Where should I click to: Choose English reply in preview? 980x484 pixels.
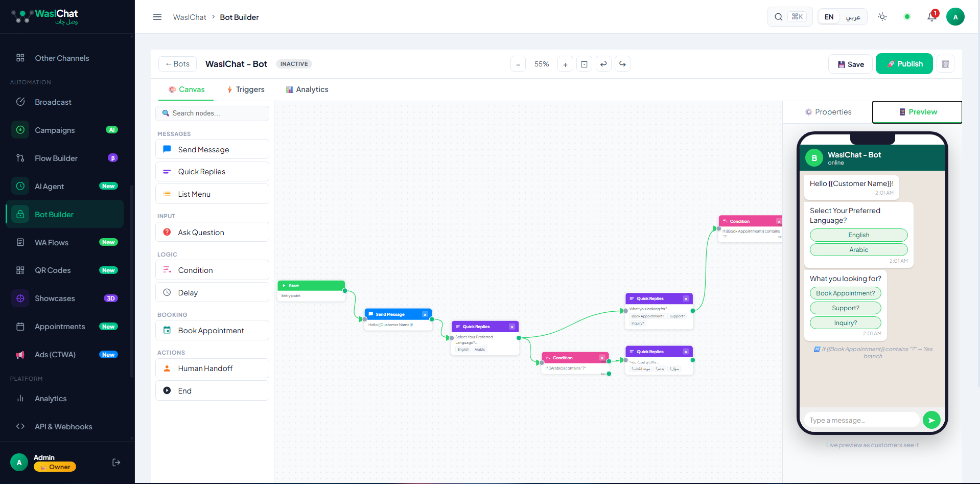tap(859, 235)
